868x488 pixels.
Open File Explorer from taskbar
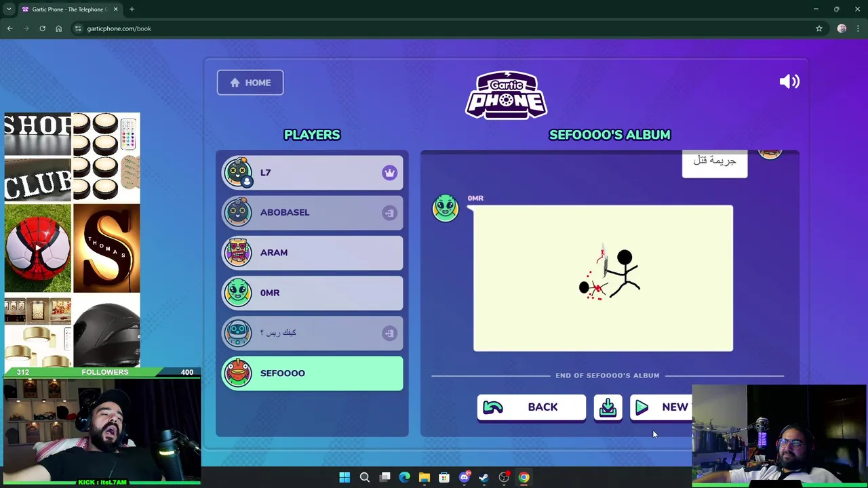(x=425, y=477)
